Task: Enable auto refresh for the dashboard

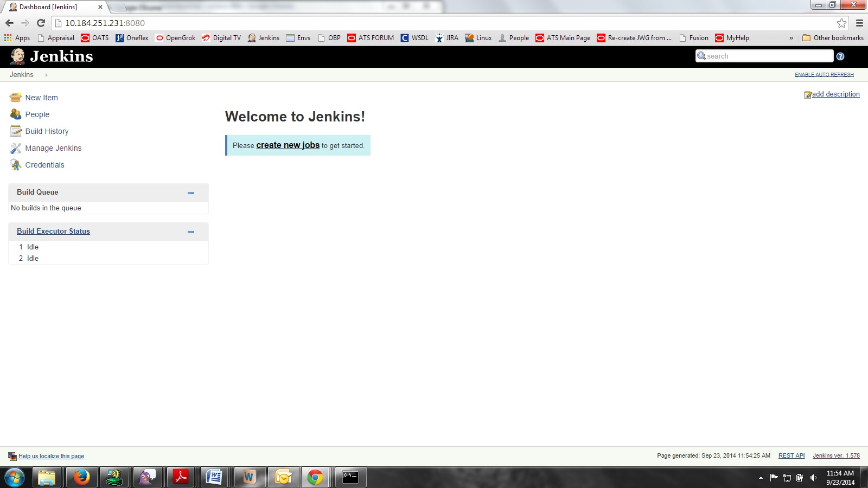Action: tap(824, 75)
